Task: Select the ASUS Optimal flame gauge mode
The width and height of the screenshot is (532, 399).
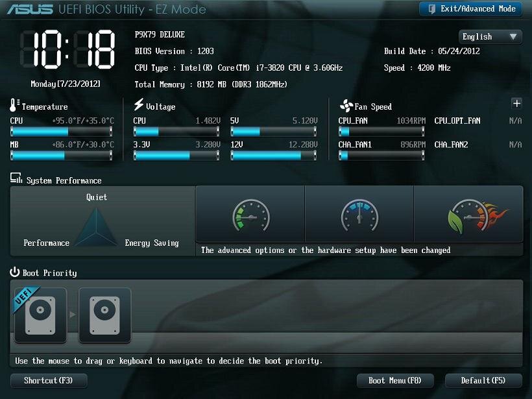Action: (468, 214)
